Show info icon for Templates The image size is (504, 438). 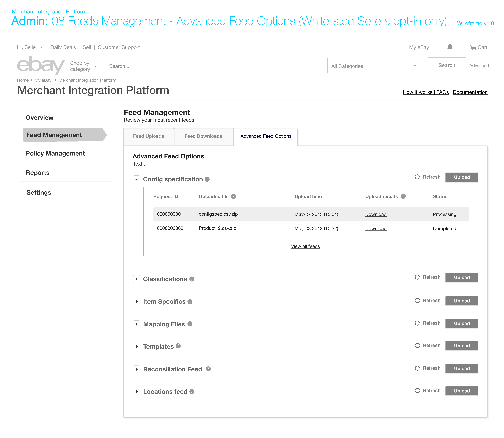pyautogui.click(x=178, y=346)
